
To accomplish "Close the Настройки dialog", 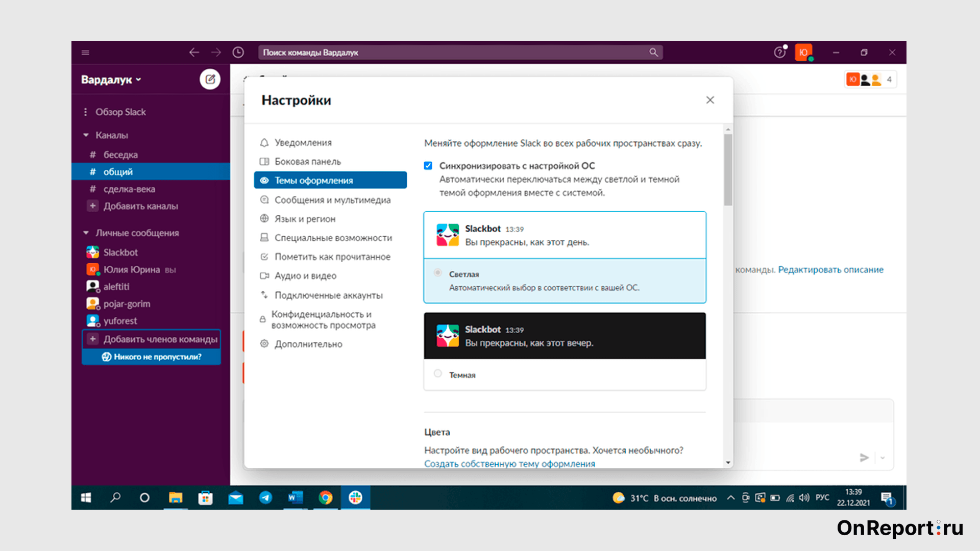I will (710, 100).
